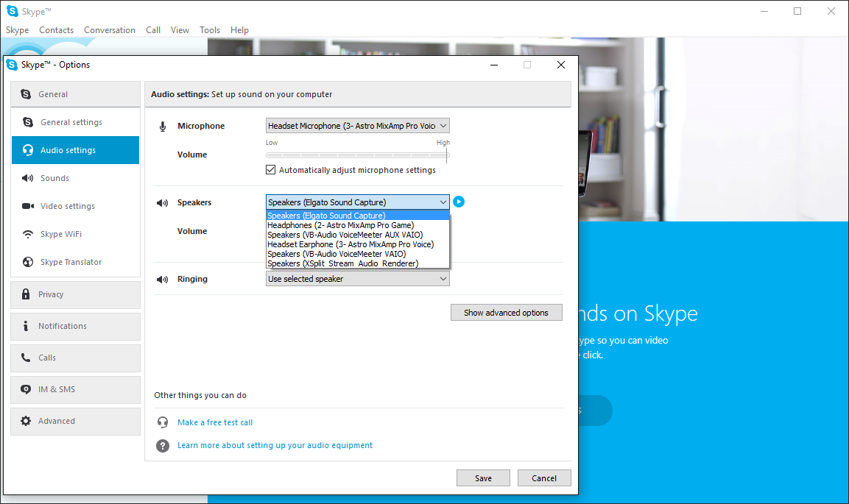849x504 pixels.
Task: Select Speakers (Elgato Sound Capture) in list
Action: 357,216
